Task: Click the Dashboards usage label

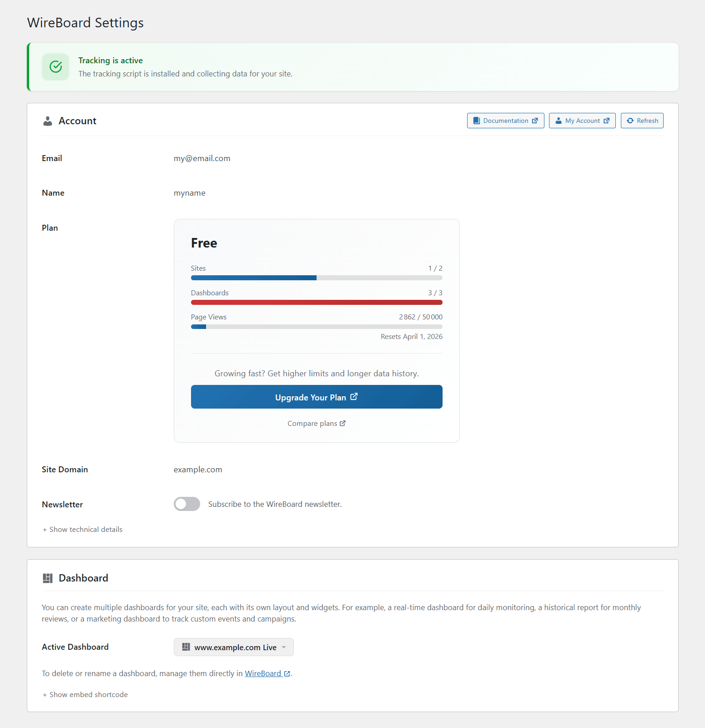Action: (x=210, y=293)
